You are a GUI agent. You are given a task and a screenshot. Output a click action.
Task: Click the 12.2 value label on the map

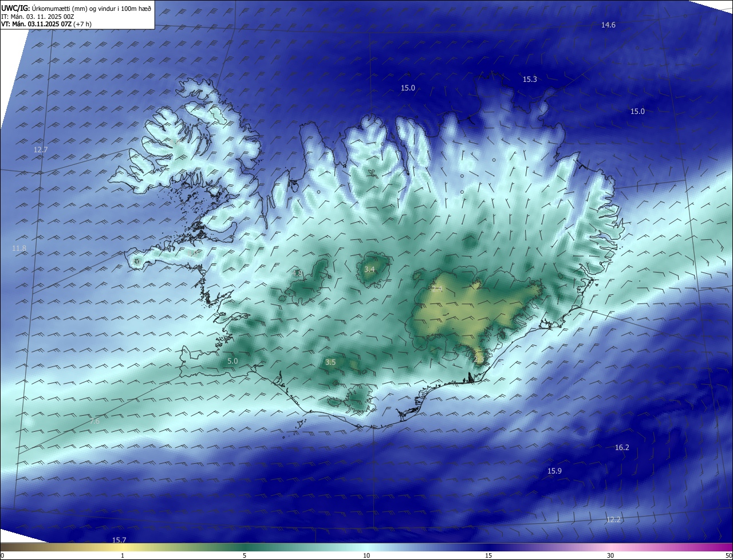coord(613,519)
